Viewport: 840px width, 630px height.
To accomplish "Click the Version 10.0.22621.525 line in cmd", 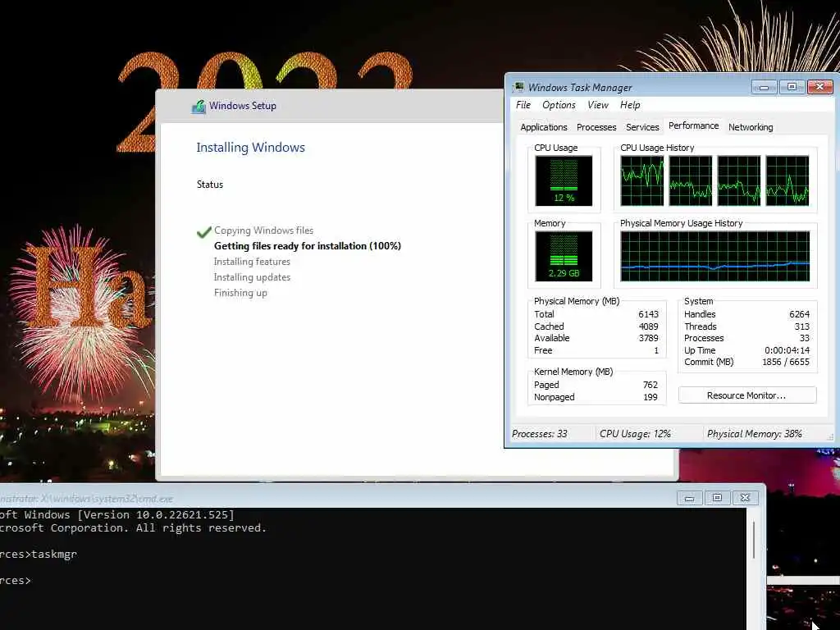I will (x=117, y=515).
